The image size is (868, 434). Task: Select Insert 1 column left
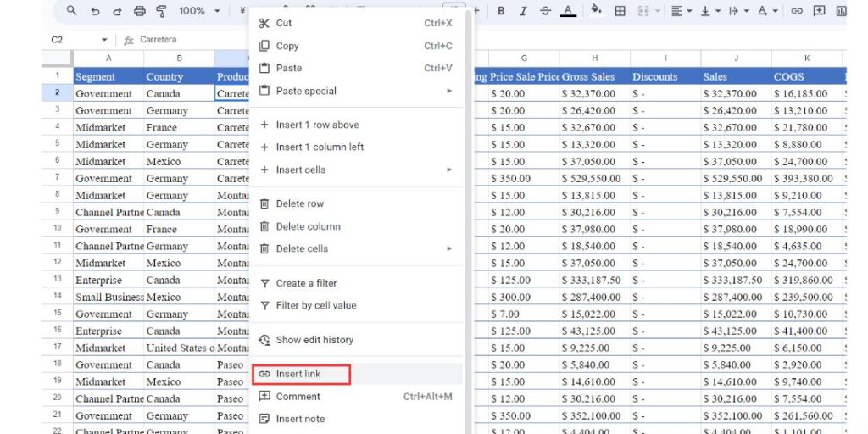click(356, 147)
